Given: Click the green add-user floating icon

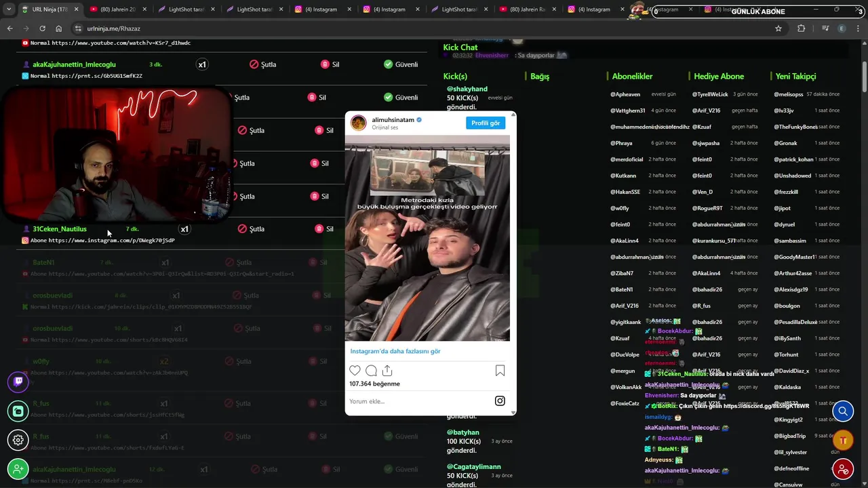Looking at the screenshot, I should click(x=18, y=469).
